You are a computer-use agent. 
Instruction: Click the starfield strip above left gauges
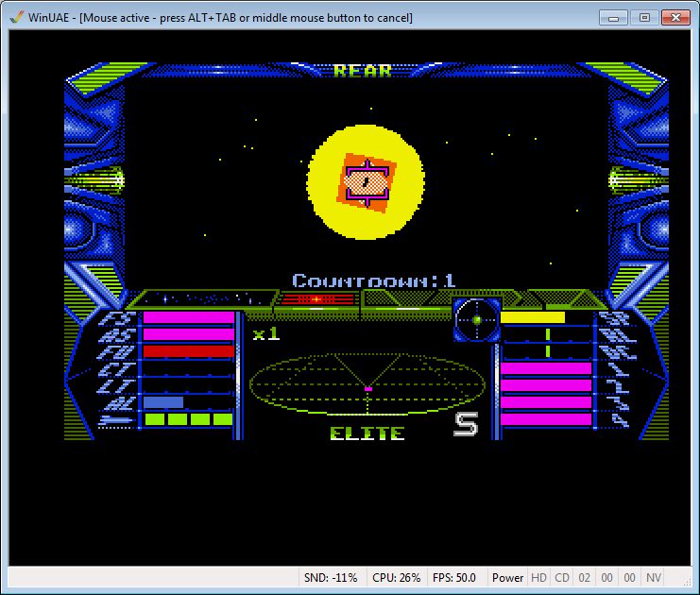(x=203, y=298)
